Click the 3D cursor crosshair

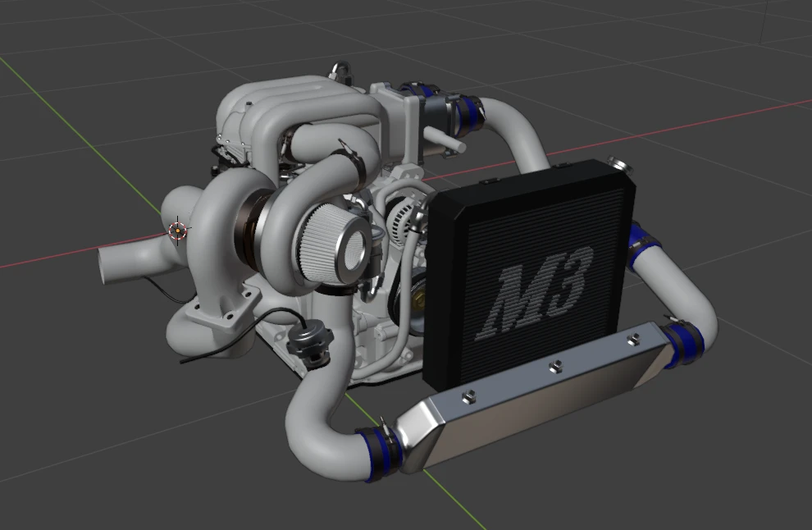pos(178,231)
